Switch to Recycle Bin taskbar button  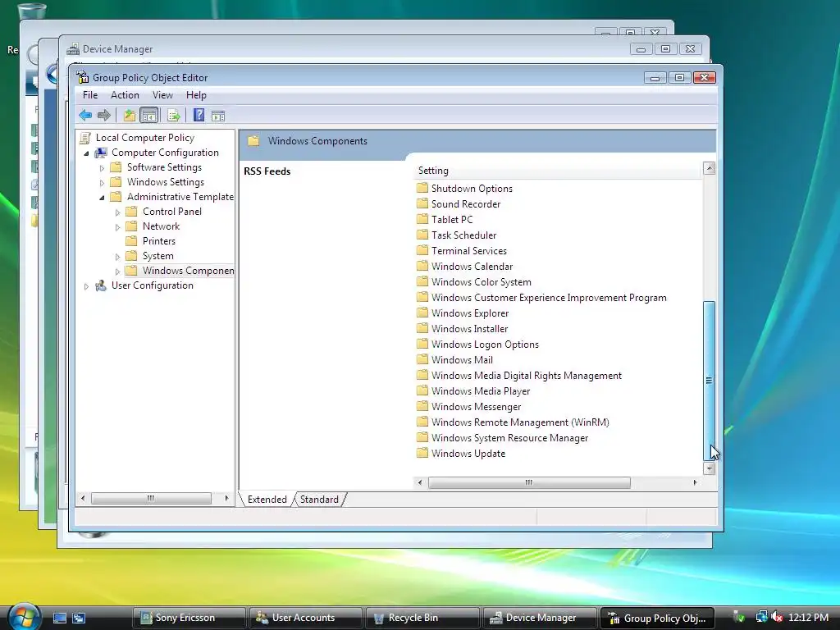click(422, 618)
